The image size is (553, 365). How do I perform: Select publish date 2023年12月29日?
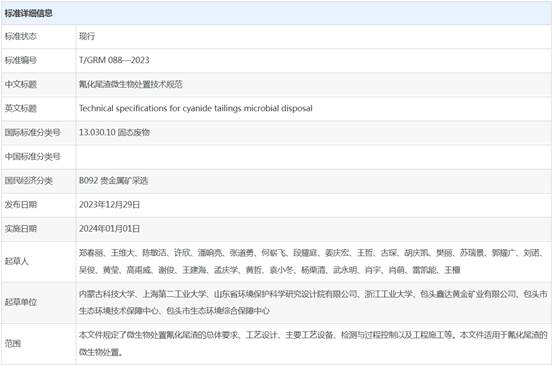(x=110, y=205)
